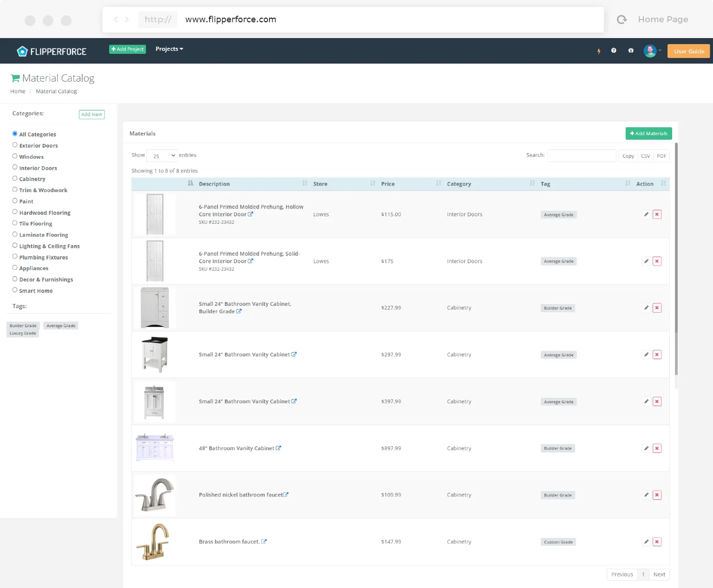Choose the Hardwood Flooring category filter
Screen dimensions: 713x588
click(15, 212)
